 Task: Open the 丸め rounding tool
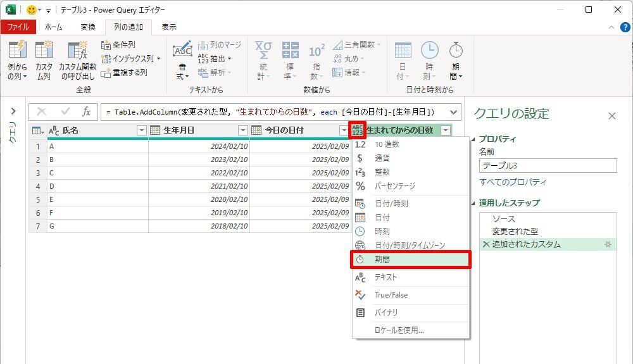click(348, 58)
